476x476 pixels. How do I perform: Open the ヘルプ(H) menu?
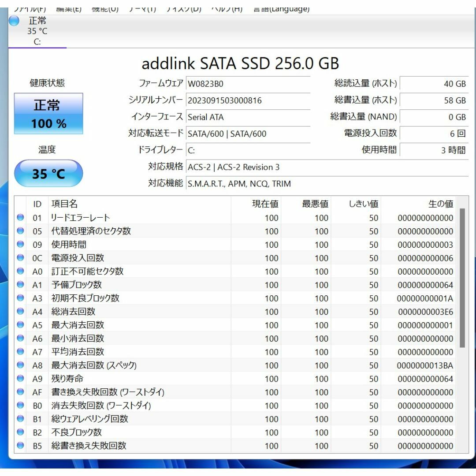click(x=227, y=9)
